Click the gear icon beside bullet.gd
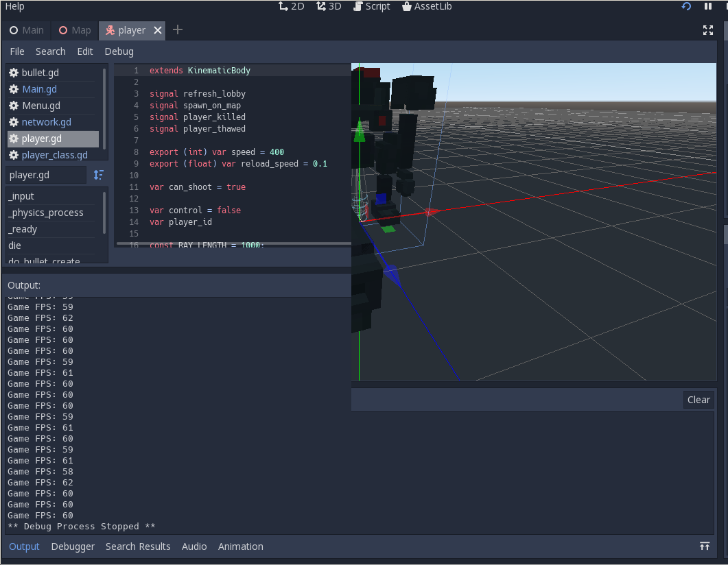 (x=14, y=73)
